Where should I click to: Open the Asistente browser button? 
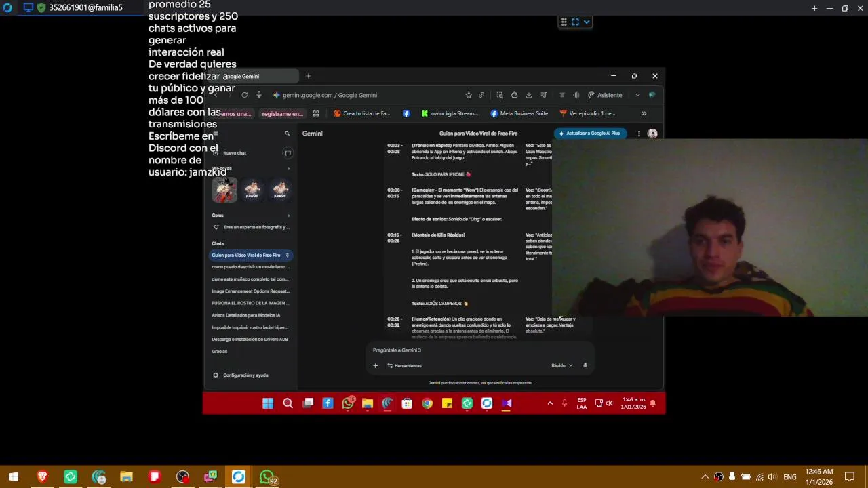(605, 95)
